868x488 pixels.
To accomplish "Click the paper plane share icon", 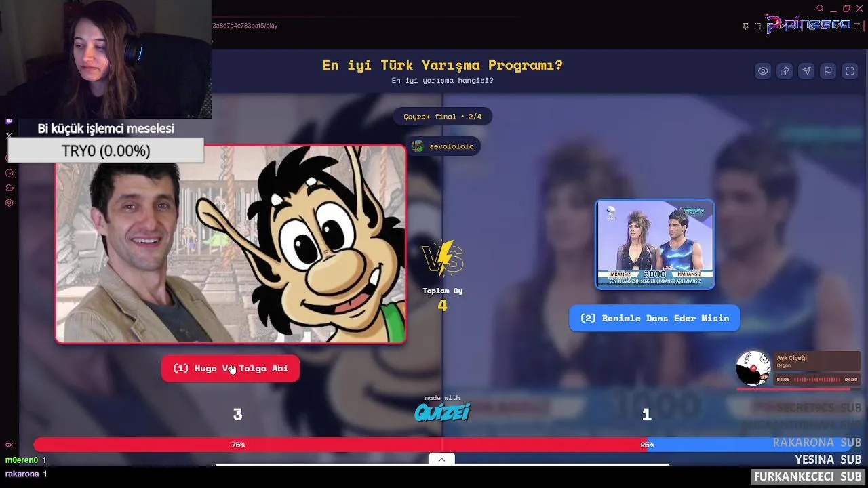I will click(806, 71).
